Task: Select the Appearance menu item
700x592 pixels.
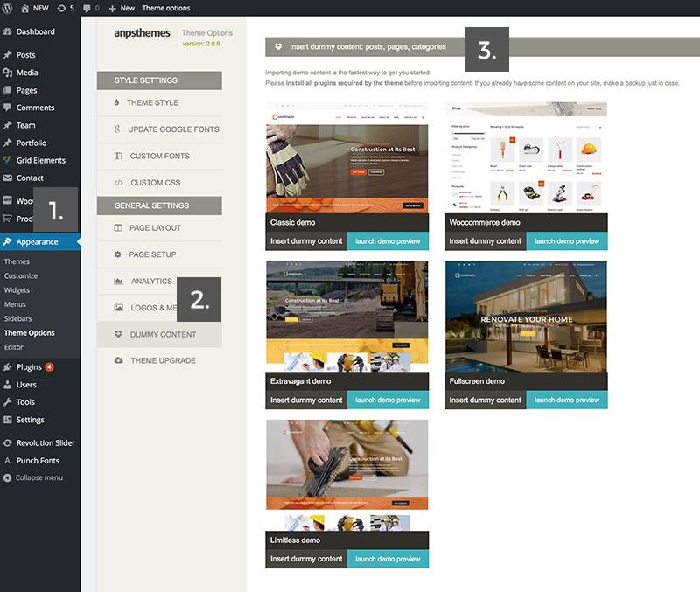Action: click(x=40, y=242)
